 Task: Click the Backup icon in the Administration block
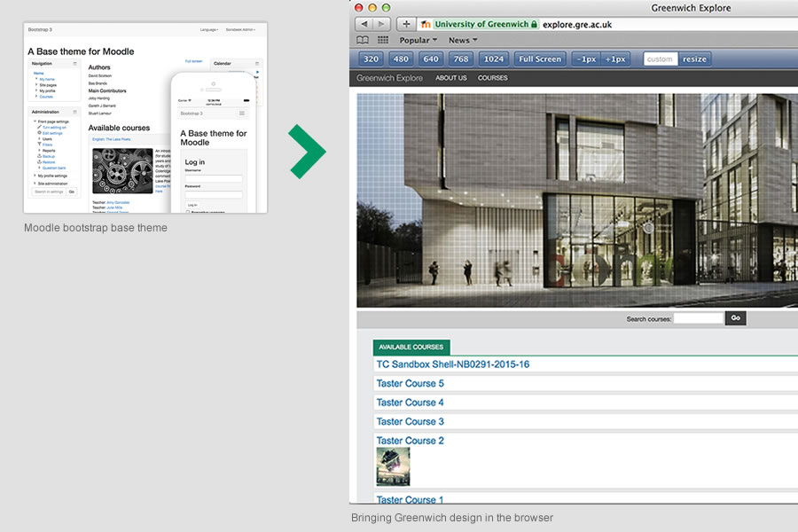pyautogui.click(x=39, y=156)
